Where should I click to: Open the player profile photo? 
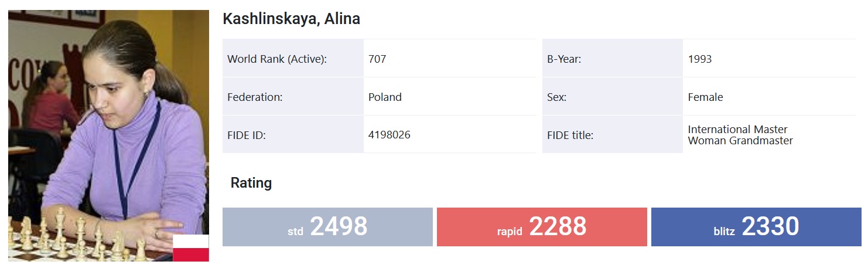point(108,135)
